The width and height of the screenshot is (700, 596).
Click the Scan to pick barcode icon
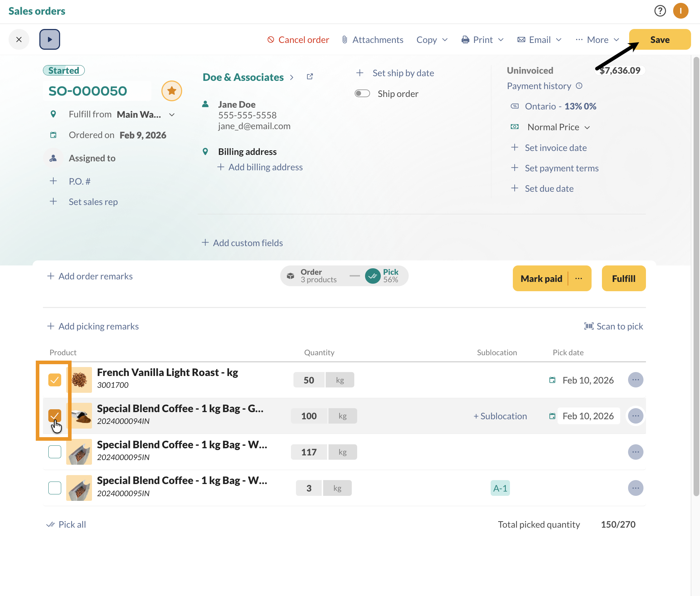click(x=589, y=326)
